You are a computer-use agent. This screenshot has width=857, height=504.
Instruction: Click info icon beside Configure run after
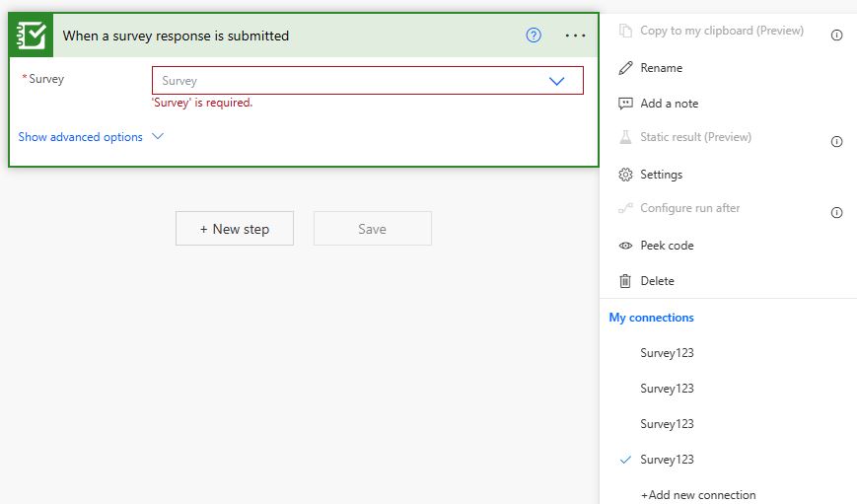[x=836, y=213]
